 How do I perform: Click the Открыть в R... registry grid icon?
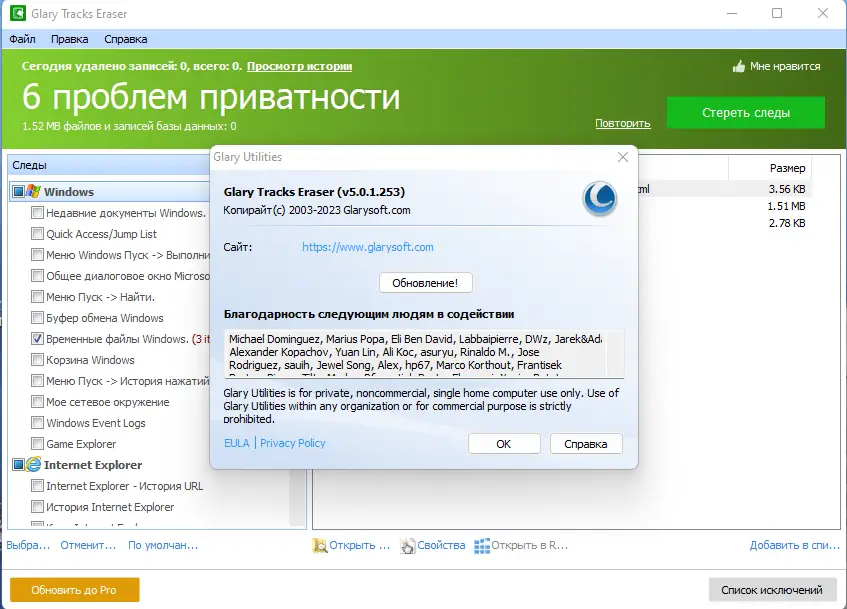pyautogui.click(x=482, y=546)
